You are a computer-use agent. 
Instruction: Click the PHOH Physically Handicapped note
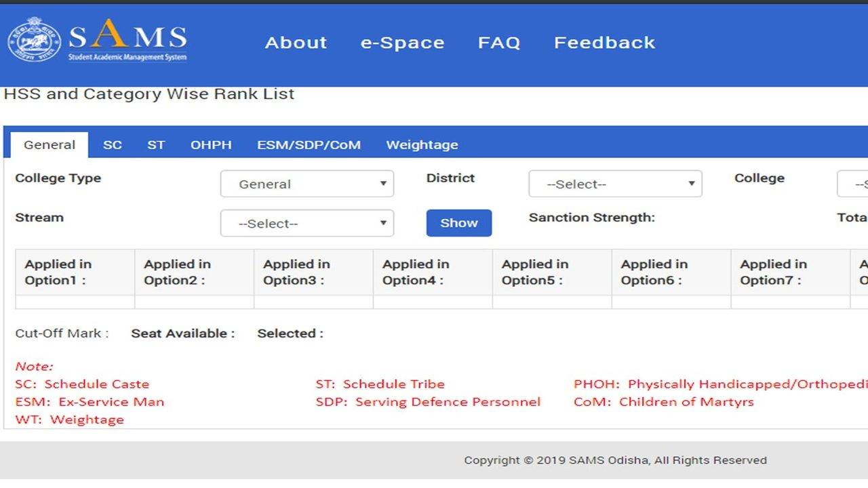721,384
